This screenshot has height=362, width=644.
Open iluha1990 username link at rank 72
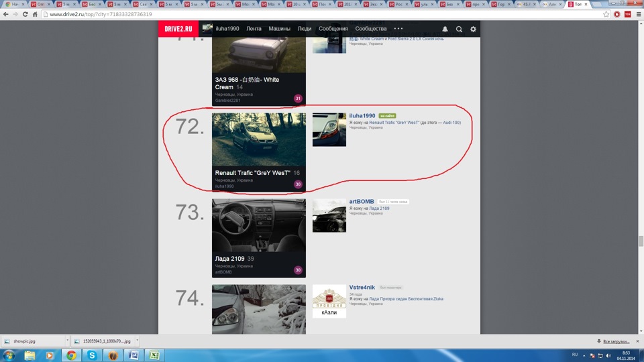pyautogui.click(x=362, y=116)
